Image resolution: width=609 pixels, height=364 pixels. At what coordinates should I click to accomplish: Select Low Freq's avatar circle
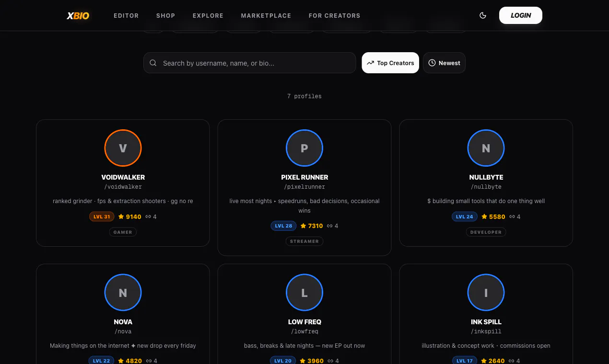click(x=304, y=293)
